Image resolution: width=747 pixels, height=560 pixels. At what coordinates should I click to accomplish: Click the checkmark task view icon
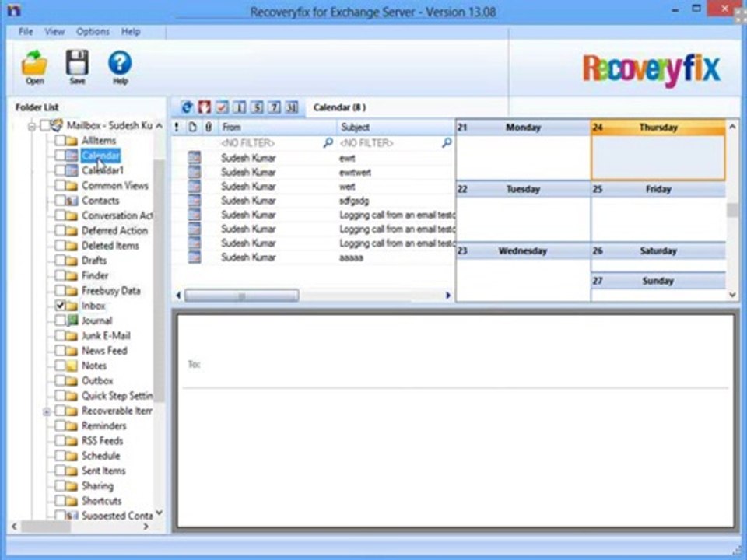click(x=222, y=107)
